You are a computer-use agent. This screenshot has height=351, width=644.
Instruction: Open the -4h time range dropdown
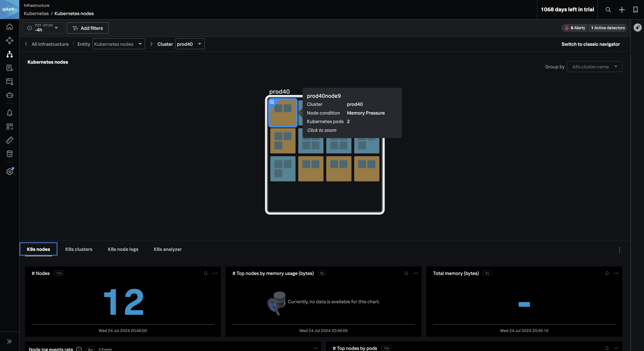43,28
